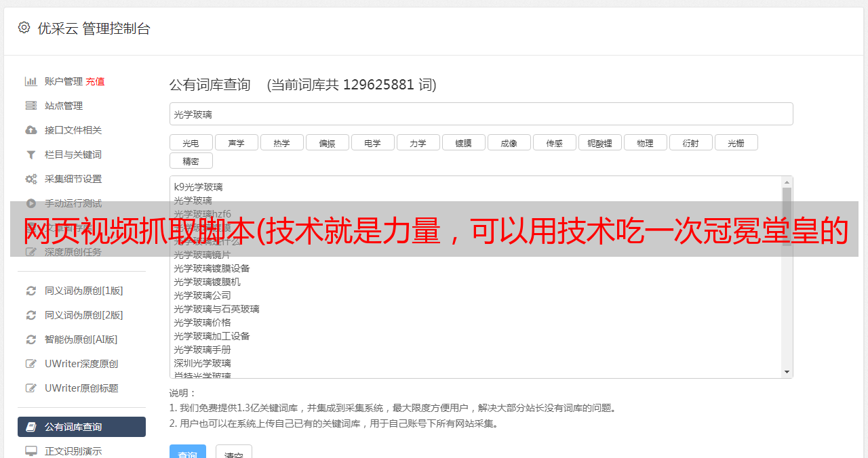Click the refresh icon for 同义词伪原创[2版]

coord(31,315)
